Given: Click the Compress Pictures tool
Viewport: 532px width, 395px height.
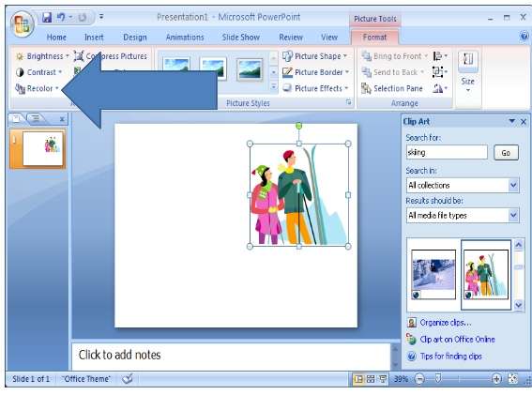Looking at the screenshot, I should coord(111,56).
